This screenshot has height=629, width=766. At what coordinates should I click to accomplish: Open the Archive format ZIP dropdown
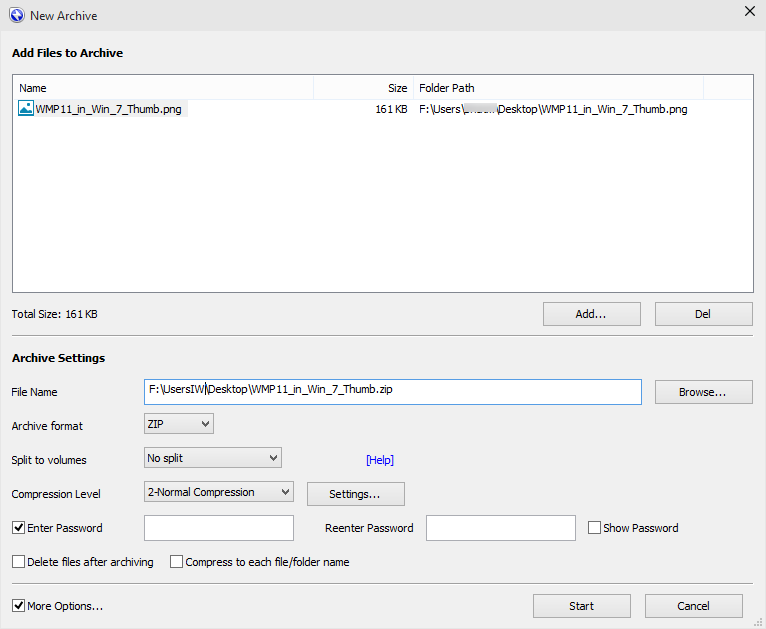(x=179, y=424)
